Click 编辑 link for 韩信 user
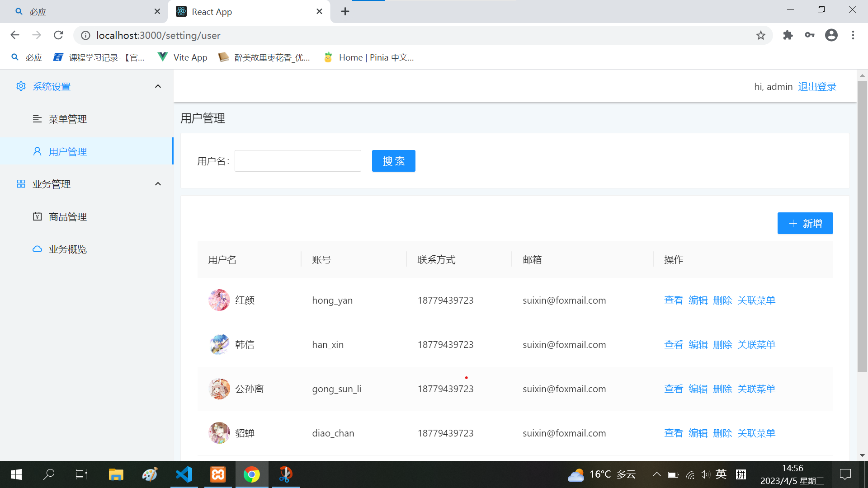The height and width of the screenshot is (488, 868). click(698, 344)
